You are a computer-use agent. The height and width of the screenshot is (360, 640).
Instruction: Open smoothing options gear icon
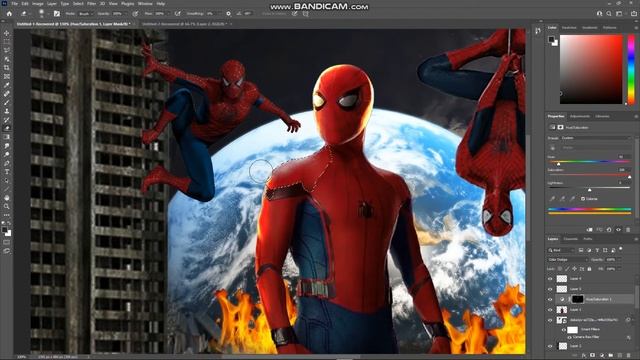(x=228, y=13)
